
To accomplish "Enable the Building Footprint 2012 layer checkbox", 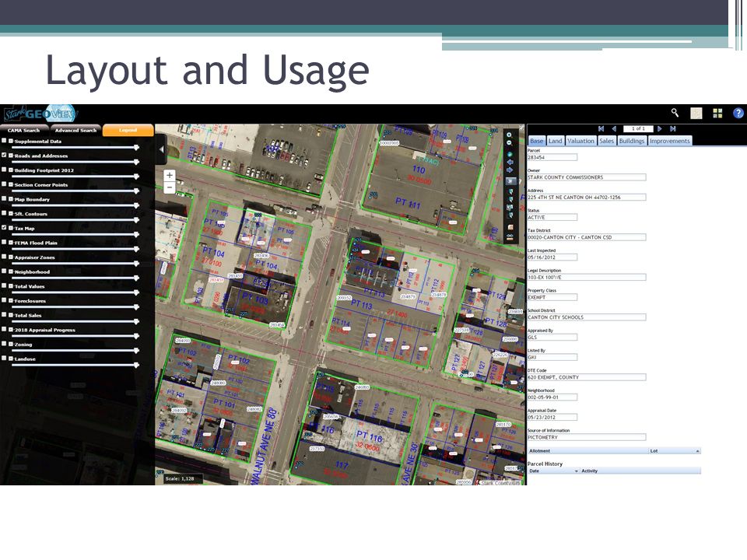I will 5,170.
